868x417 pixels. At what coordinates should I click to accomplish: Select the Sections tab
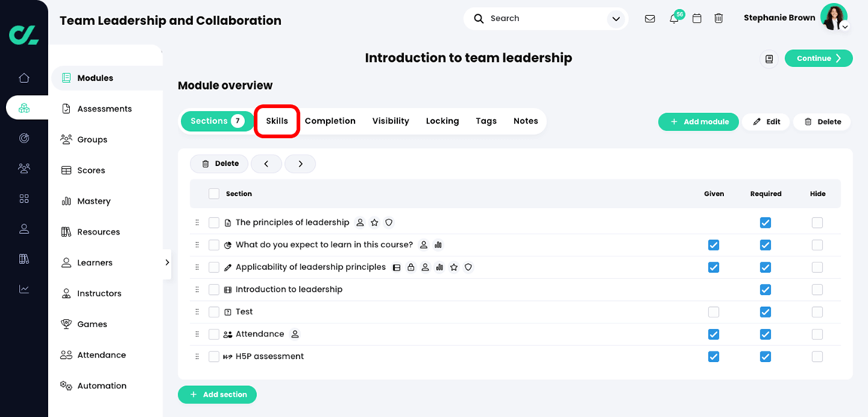click(217, 121)
